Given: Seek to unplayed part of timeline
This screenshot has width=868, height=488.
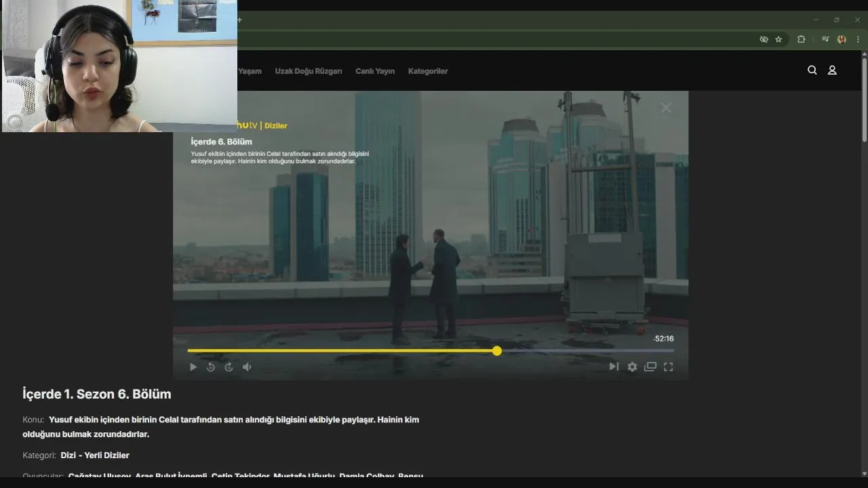Looking at the screenshot, I should pyautogui.click(x=587, y=350).
